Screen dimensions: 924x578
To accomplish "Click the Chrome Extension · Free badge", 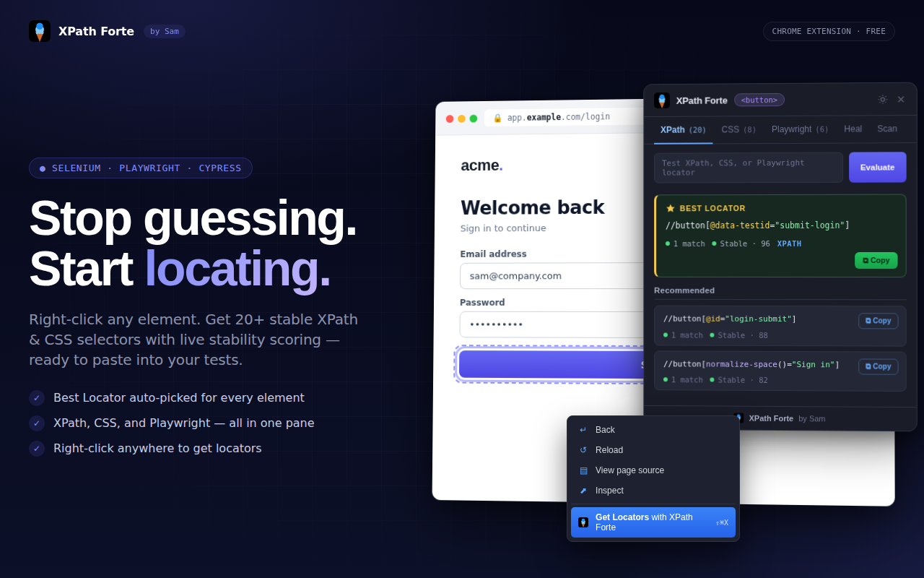I will [x=829, y=31].
